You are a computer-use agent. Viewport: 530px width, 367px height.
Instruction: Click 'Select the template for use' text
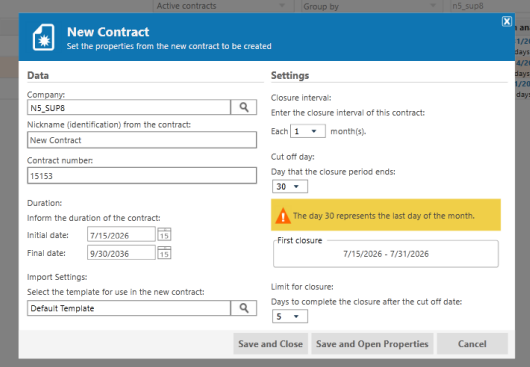click(116, 292)
